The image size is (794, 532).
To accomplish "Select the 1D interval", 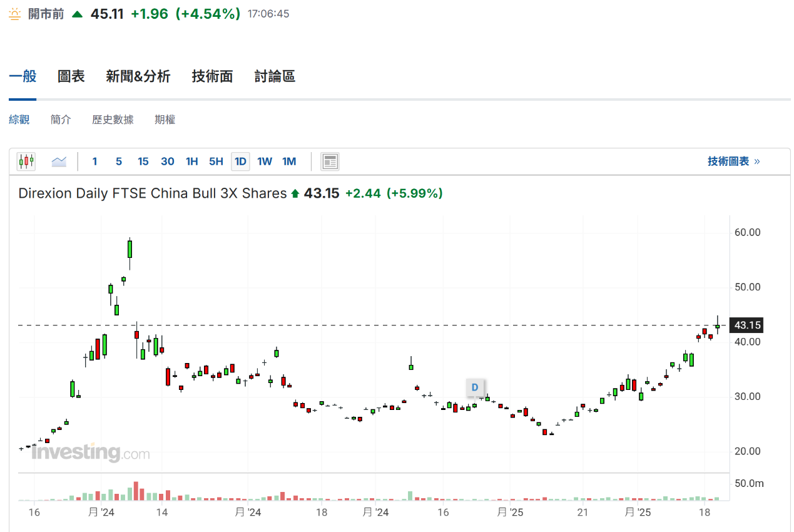I will (240, 161).
